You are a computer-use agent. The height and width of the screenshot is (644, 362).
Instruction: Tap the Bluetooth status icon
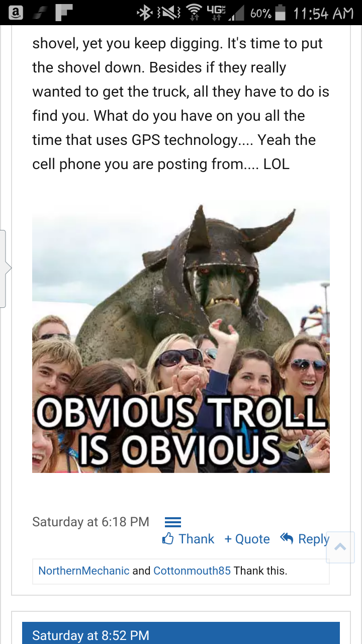pyautogui.click(x=146, y=13)
